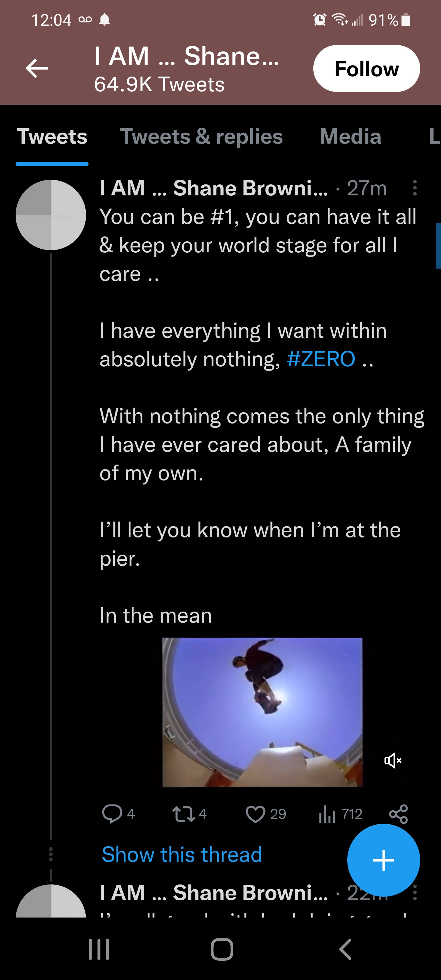Tap the system back chevron

(345, 949)
